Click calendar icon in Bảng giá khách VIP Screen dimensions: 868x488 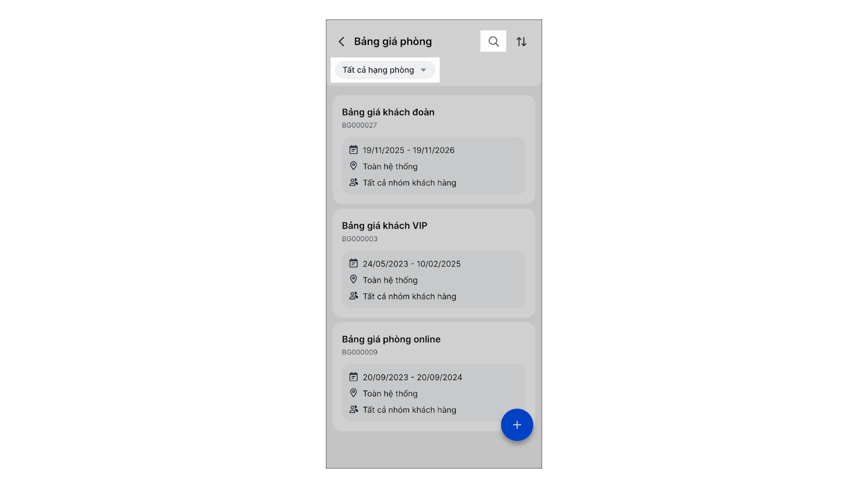pos(353,264)
